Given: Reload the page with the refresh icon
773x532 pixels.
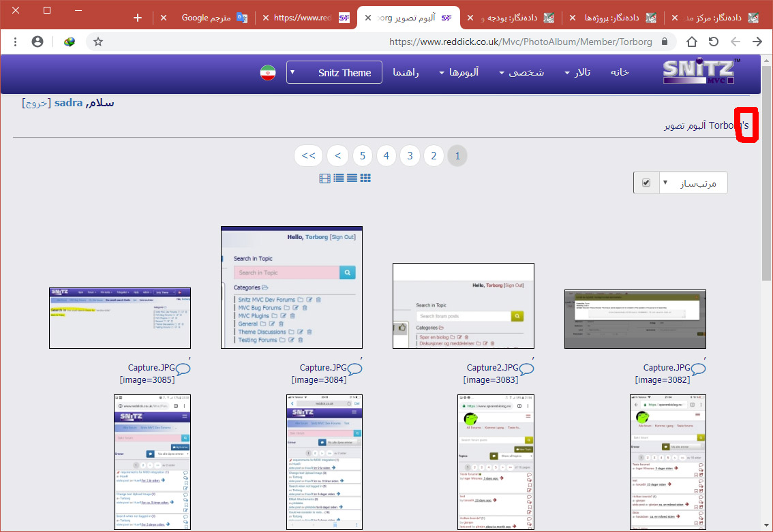Looking at the screenshot, I should coord(714,42).
